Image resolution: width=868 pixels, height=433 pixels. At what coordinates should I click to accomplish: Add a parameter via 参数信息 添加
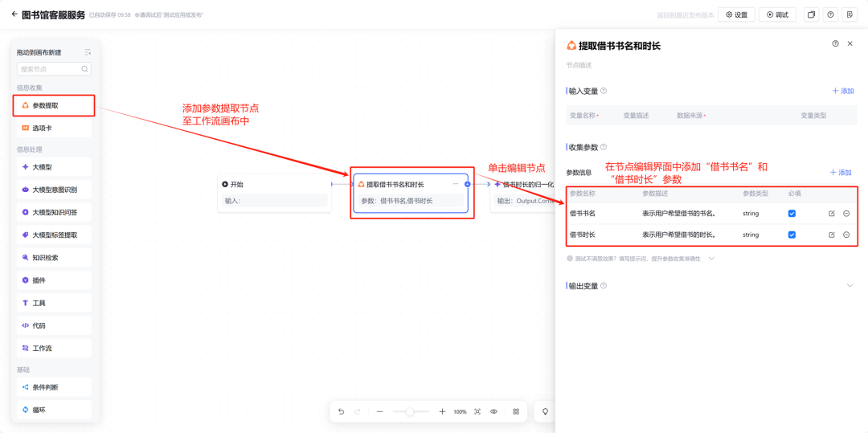(x=841, y=173)
